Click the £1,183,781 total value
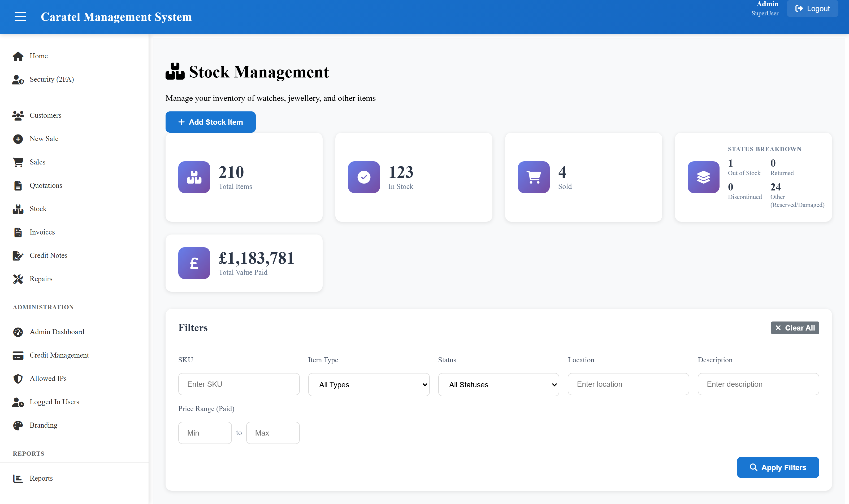 pos(256,258)
